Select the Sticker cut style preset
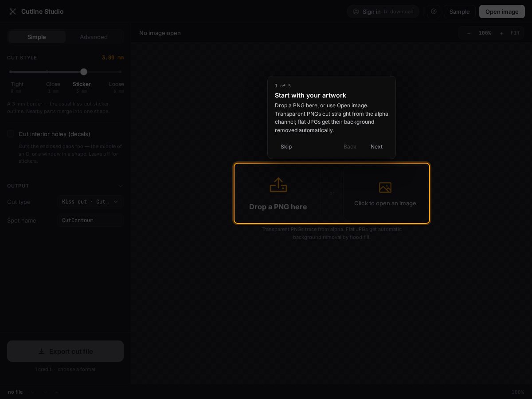Viewport: 532px width, 399px height. tap(82, 87)
